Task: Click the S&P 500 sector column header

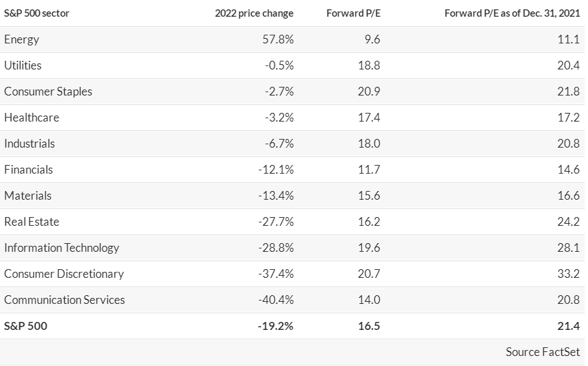Action: pyautogui.click(x=37, y=13)
